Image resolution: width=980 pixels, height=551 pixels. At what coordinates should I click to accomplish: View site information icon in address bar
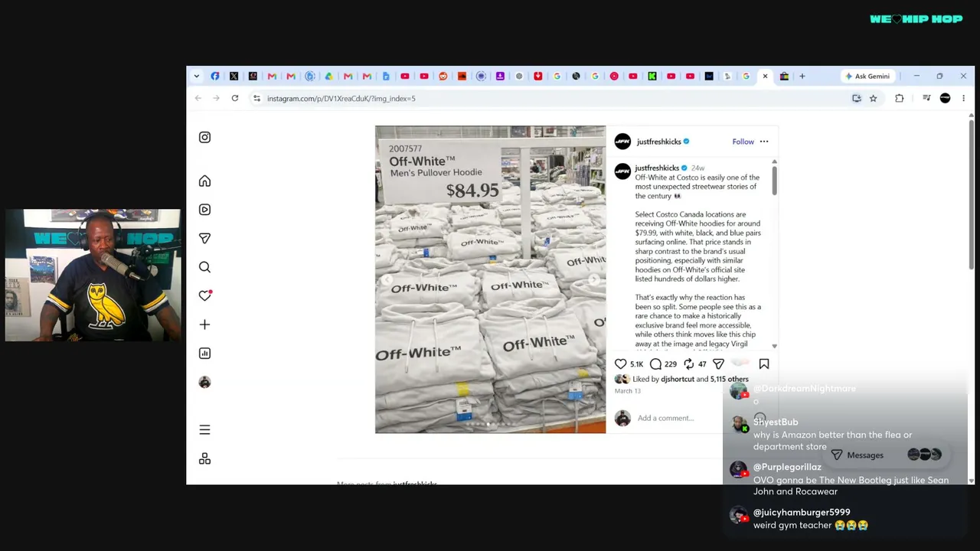coord(257,98)
